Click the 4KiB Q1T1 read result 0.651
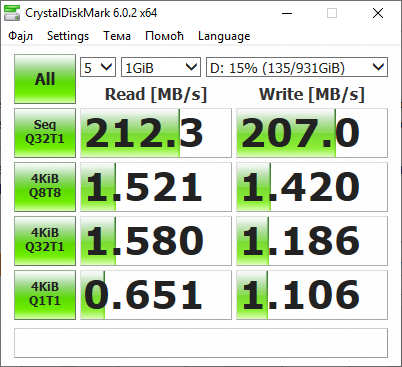402x367 pixels. pyautogui.click(x=156, y=295)
